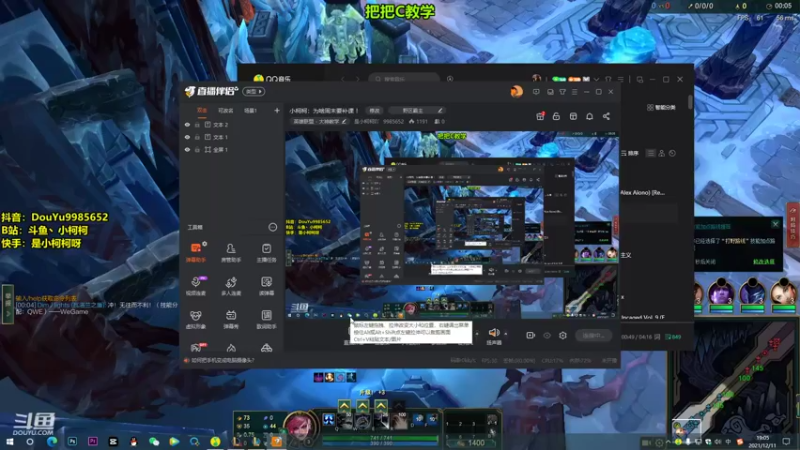The width and height of the screenshot is (800, 450).
Task: Click the streamer avatar in title bar
Action: point(516,92)
